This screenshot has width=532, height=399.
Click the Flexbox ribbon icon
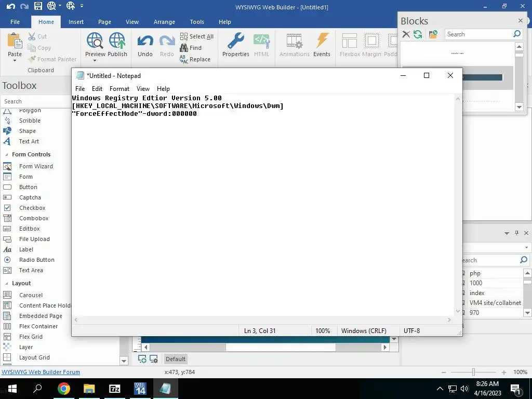click(350, 41)
